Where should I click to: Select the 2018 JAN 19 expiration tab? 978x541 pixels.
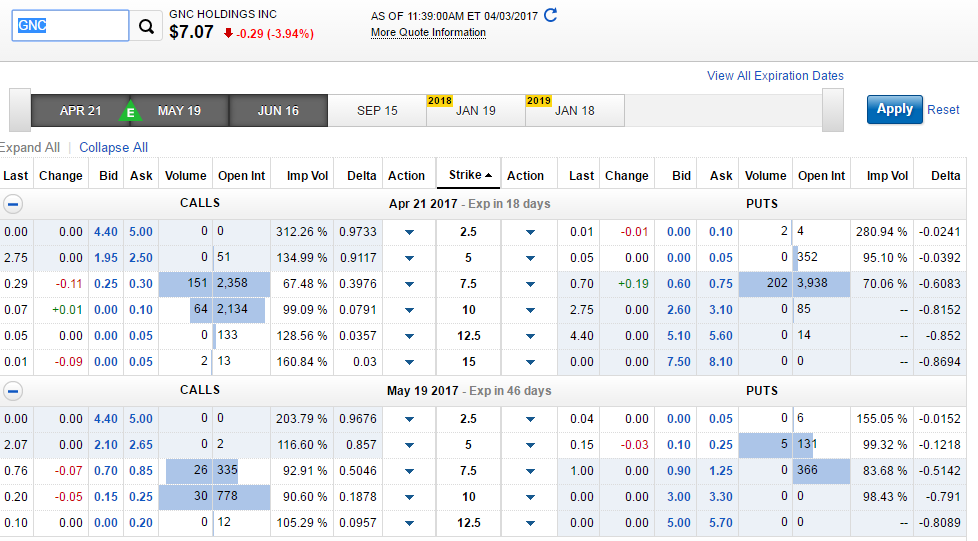(x=476, y=110)
